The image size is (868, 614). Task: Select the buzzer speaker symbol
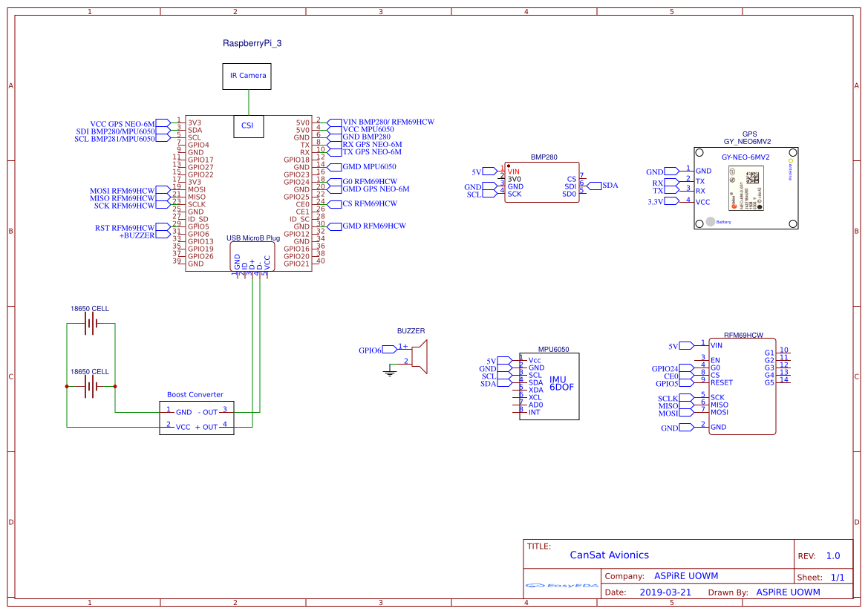[x=420, y=357]
